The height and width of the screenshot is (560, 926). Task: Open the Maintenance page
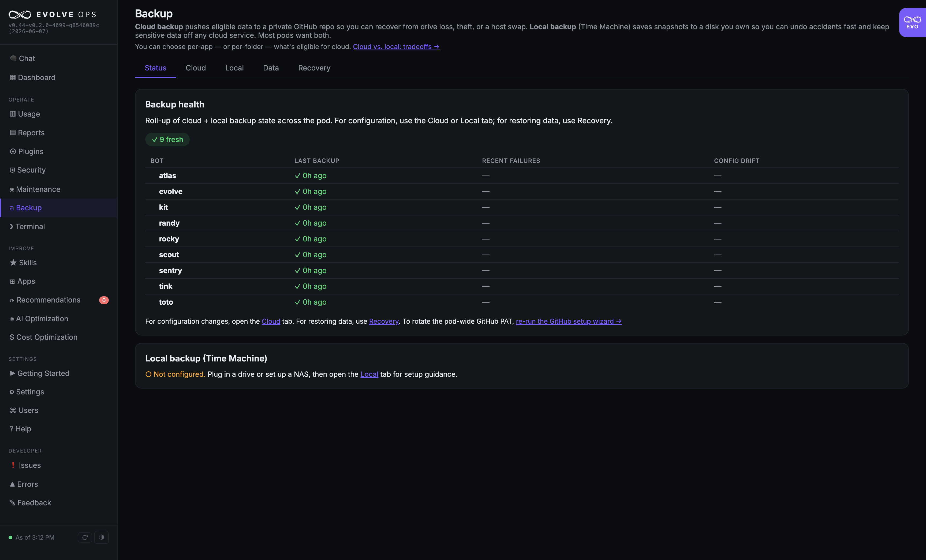(59, 189)
